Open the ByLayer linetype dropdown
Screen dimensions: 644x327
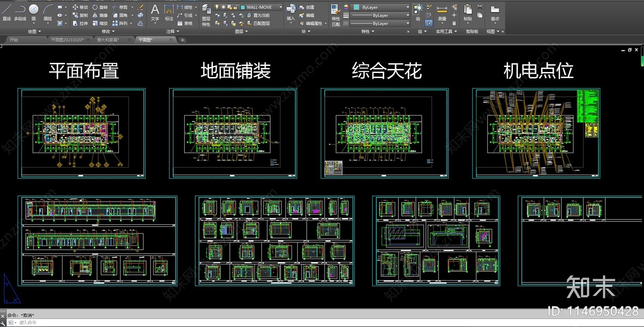(x=407, y=23)
